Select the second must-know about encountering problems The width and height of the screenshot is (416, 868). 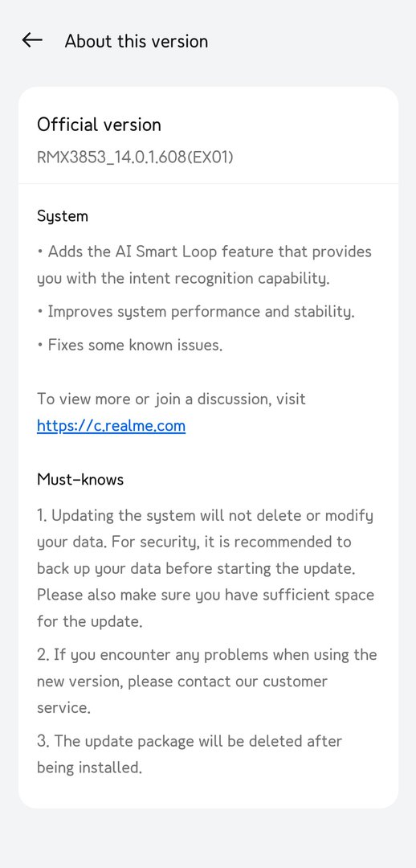pyautogui.click(x=207, y=681)
